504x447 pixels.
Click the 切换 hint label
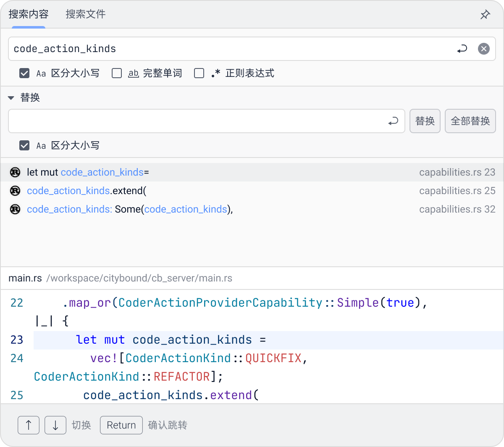81,425
